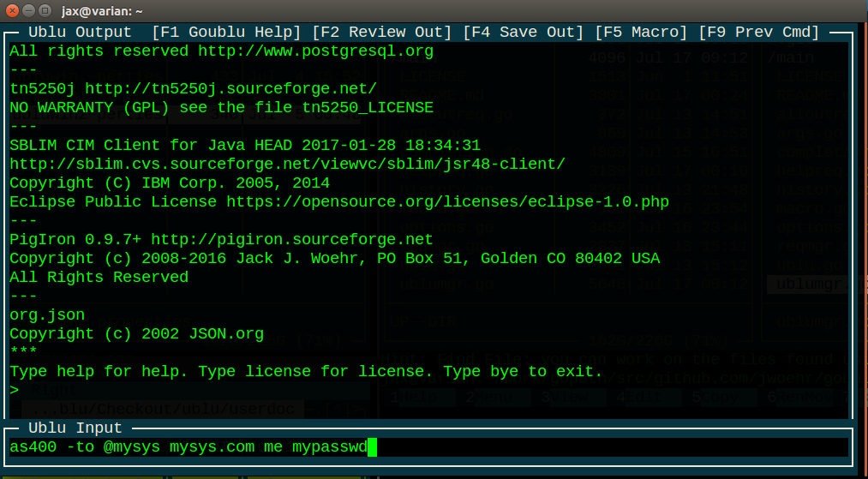Click the F9 Prev Cmd label

pos(759,33)
